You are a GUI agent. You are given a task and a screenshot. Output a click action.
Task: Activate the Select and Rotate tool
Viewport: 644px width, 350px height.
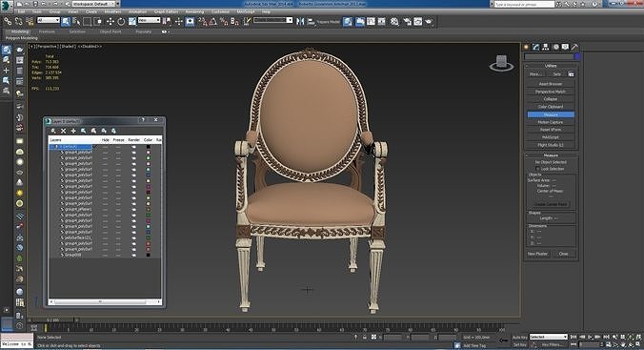pyautogui.click(x=121, y=21)
